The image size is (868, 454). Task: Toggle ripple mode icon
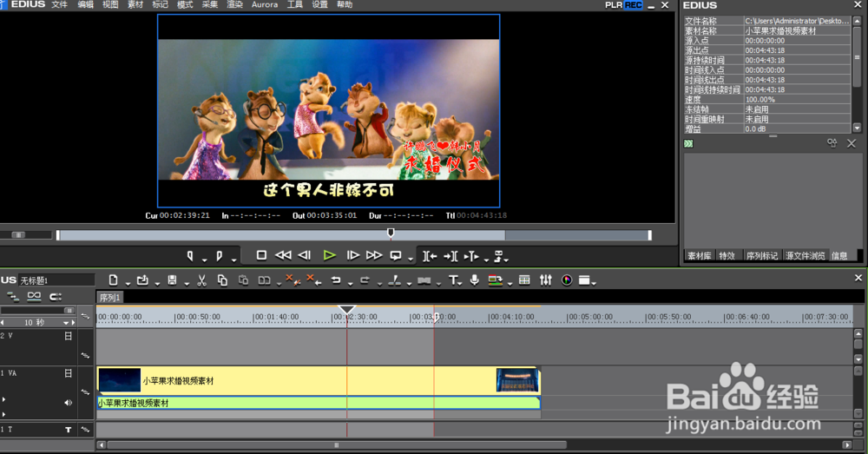click(x=35, y=297)
